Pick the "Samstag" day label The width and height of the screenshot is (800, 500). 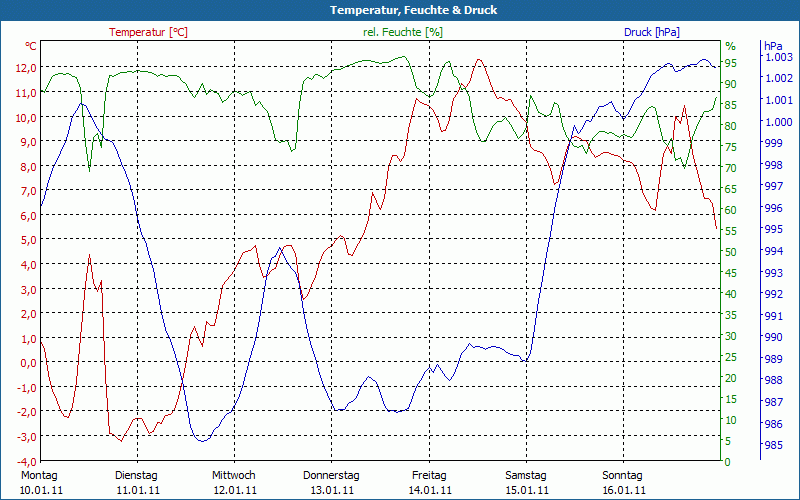(x=526, y=475)
